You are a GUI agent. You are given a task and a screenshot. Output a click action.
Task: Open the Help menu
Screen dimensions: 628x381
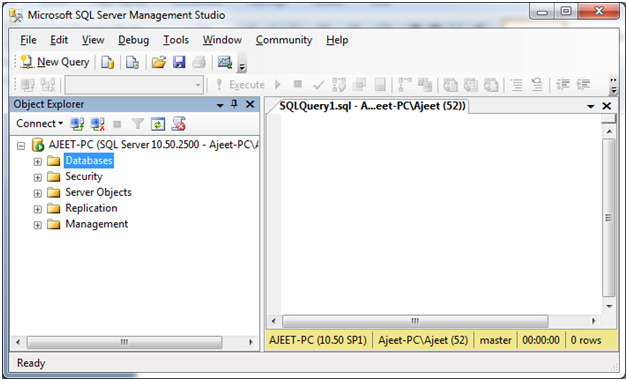[x=337, y=40]
